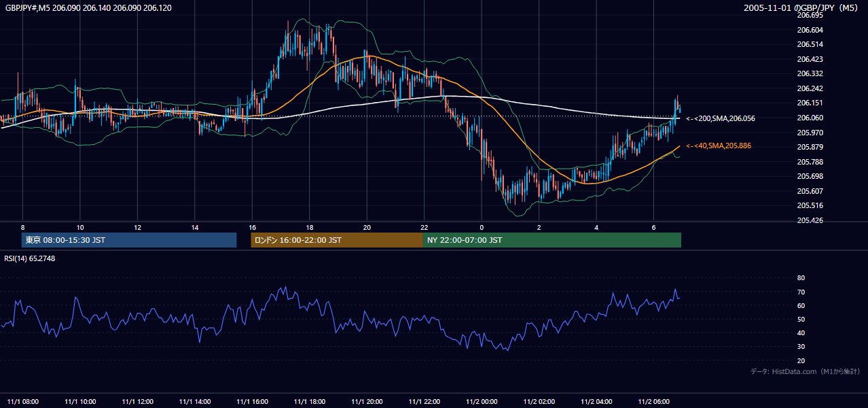This screenshot has width=868, height=408.
Task: Click the hour 22 tick label
Action: pos(424,227)
